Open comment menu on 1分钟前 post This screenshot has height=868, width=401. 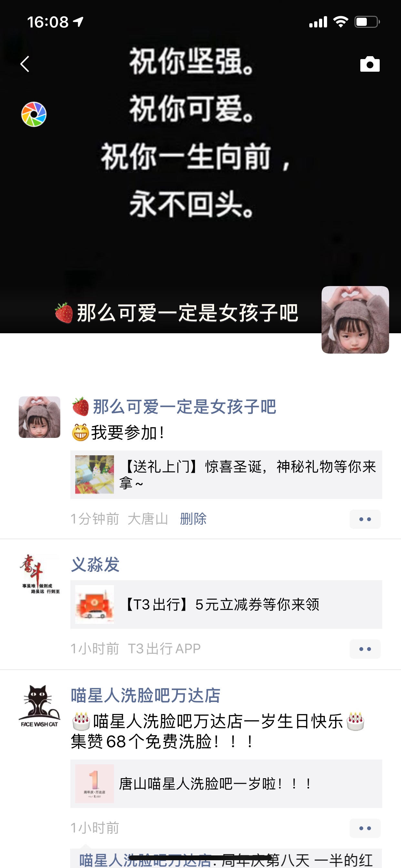tap(365, 519)
